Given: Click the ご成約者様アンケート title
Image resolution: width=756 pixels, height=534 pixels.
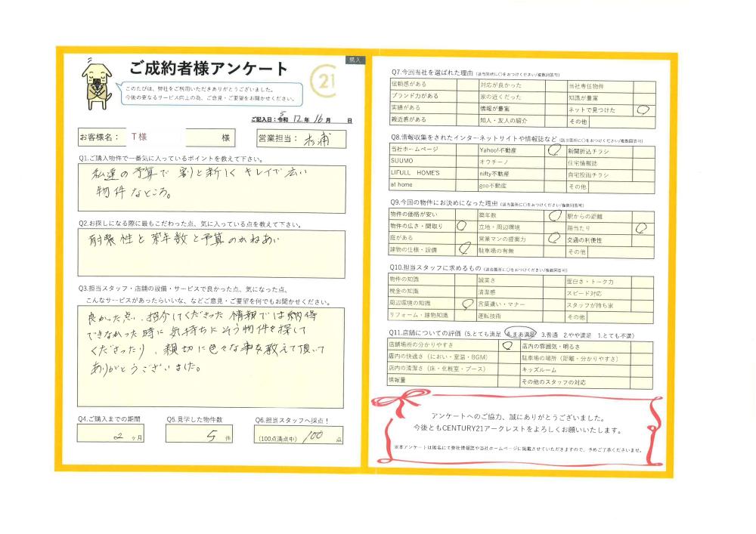Looking at the screenshot, I should click(x=209, y=69).
